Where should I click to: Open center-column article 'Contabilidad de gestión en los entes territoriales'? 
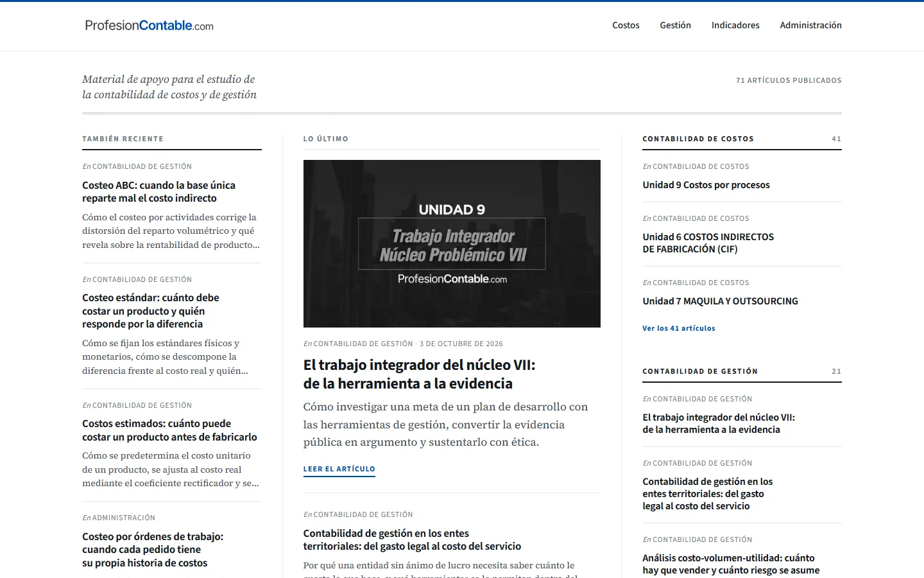[x=412, y=539]
